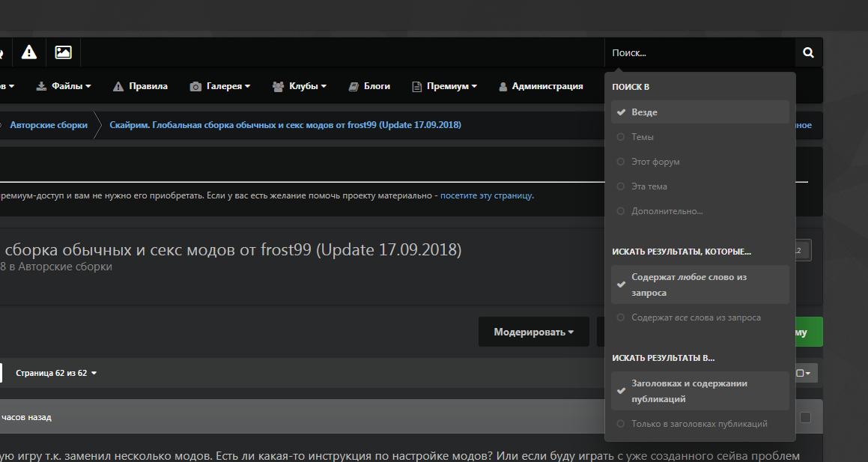Select 'Везде' search scope
Screen dimensions: 868x462
[644, 112]
